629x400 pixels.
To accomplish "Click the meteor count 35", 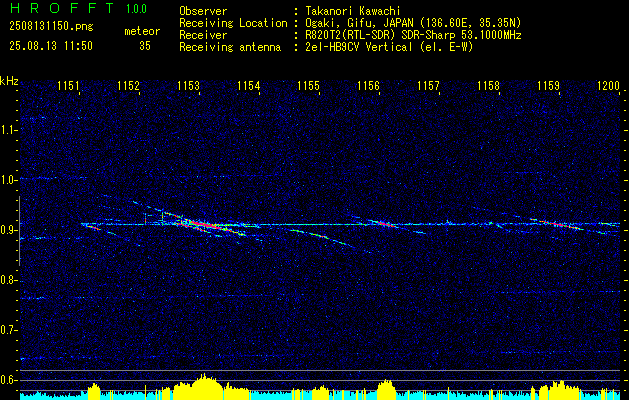I will tap(145, 46).
